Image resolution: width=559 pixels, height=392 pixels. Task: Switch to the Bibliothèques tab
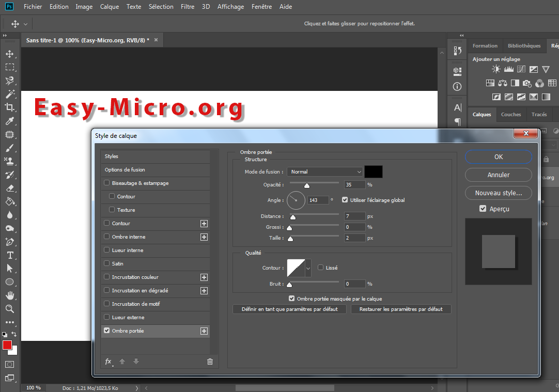tap(524, 45)
